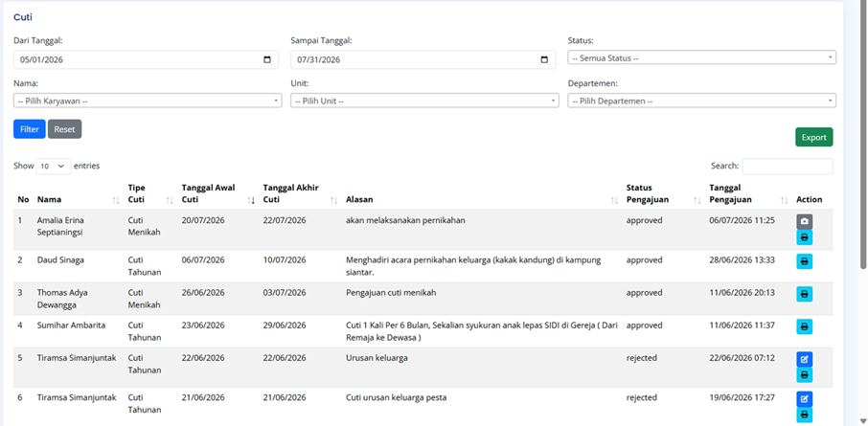The image size is (868, 426).
Task: Click reason 'Cuti urusan keluarga pesta'
Action: pyautogui.click(x=396, y=397)
